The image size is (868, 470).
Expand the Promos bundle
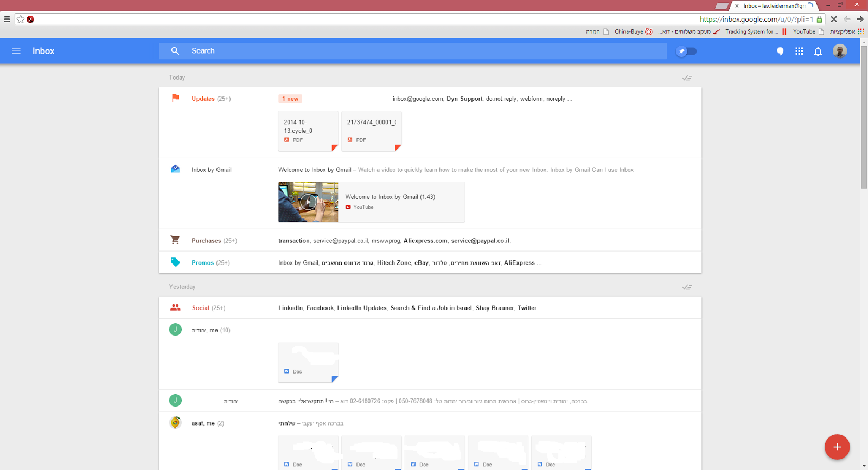tap(430, 262)
